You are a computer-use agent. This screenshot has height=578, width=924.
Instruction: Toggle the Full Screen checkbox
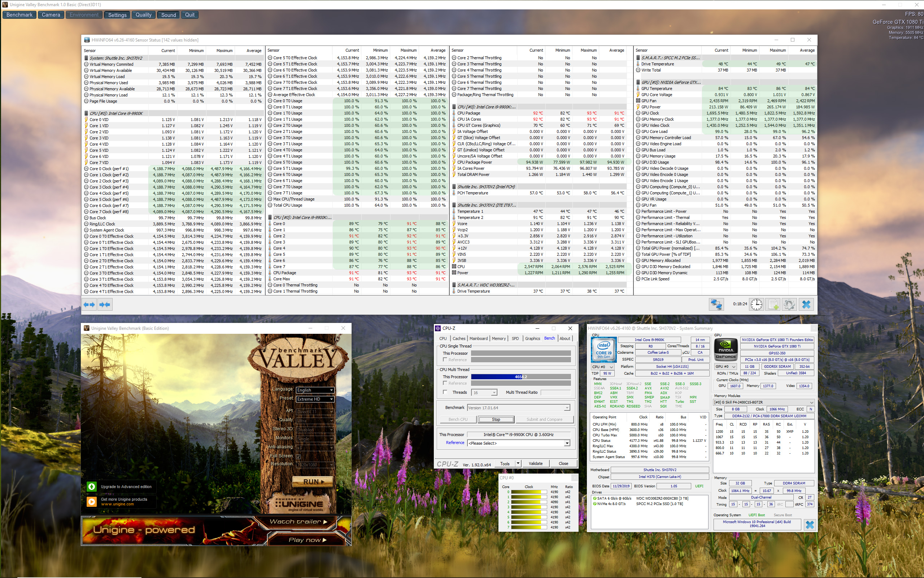pyautogui.click(x=298, y=456)
